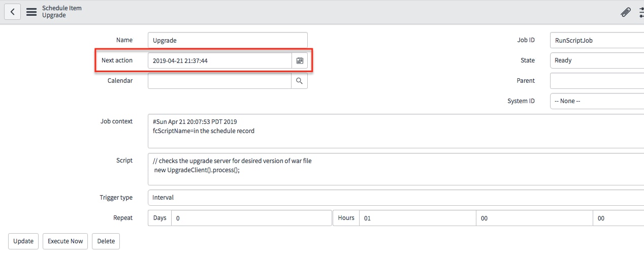Click the paperclip attachments icon
This screenshot has width=644, height=254.
[626, 12]
